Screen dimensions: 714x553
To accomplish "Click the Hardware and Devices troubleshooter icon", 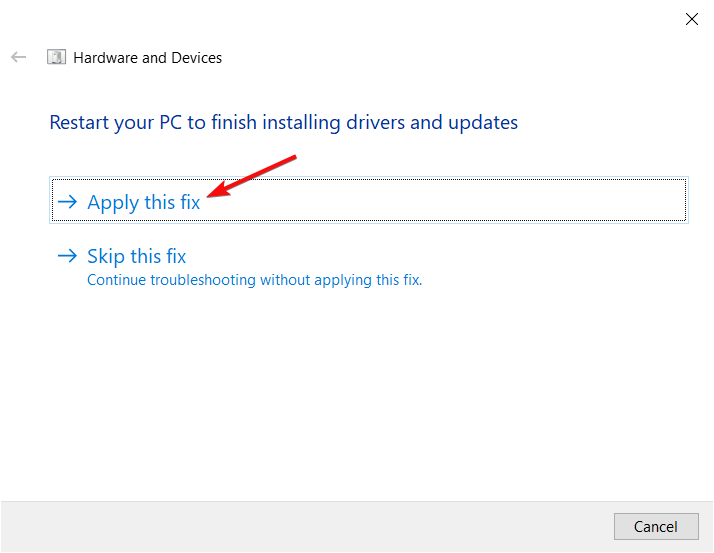I will (56, 57).
